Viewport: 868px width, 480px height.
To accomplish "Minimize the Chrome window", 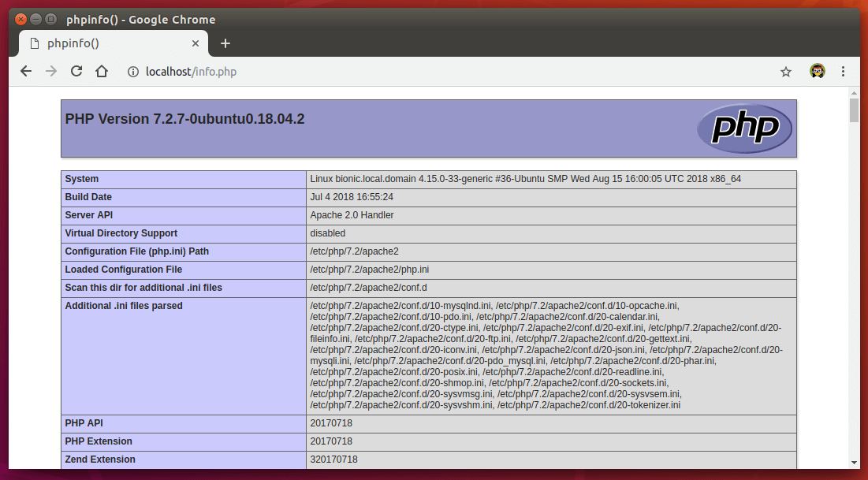I will 35,19.
